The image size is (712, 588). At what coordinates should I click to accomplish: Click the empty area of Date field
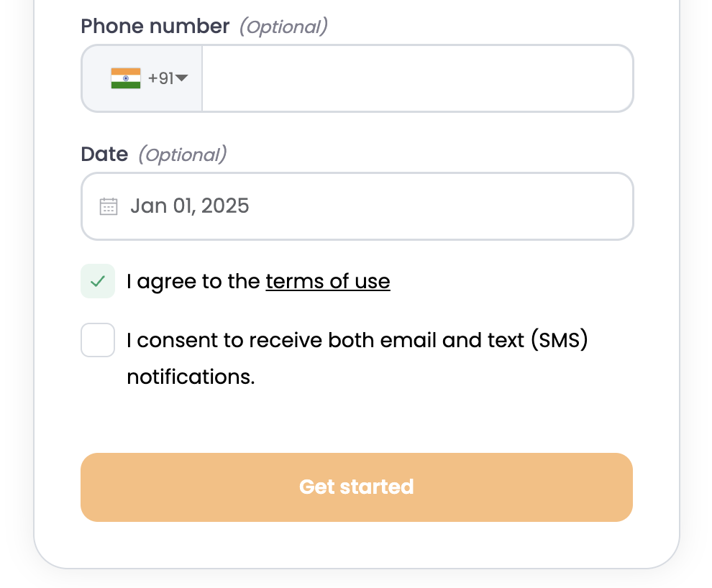point(440,206)
